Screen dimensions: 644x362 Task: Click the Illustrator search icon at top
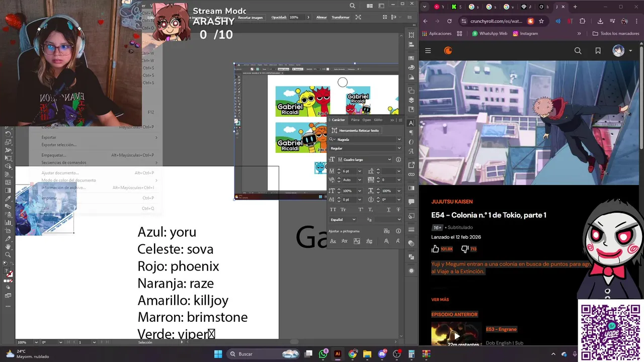tap(352, 6)
